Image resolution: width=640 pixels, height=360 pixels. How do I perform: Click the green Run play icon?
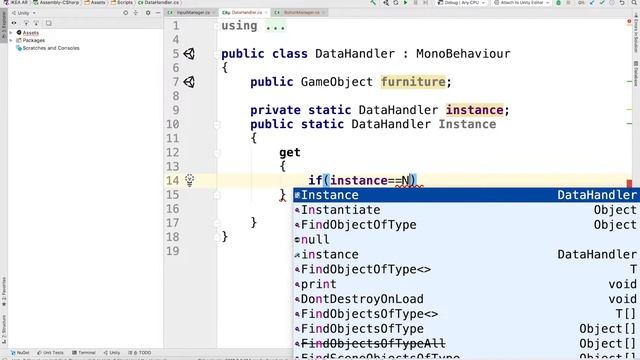point(405,2)
